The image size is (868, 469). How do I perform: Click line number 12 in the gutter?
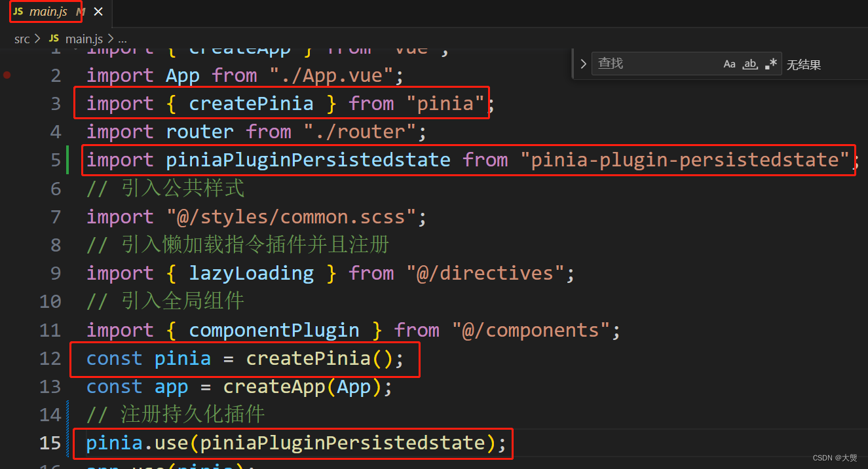[50, 358]
